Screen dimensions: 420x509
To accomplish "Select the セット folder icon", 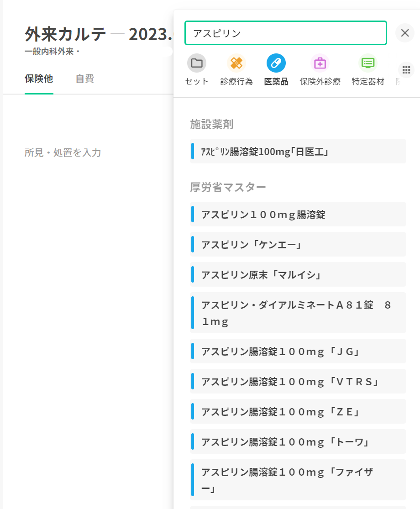I will 197,63.
